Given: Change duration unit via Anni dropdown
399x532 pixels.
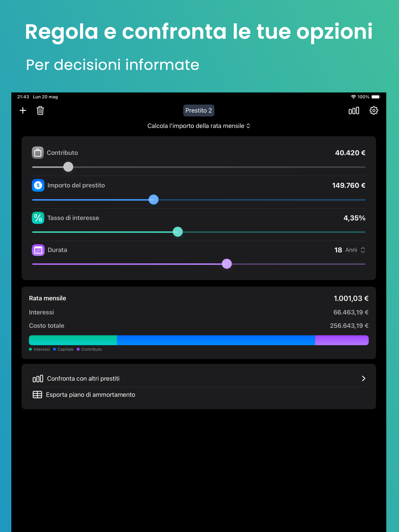Looking at the screenshot, I should pyautogui.click(x=355, y=250).
